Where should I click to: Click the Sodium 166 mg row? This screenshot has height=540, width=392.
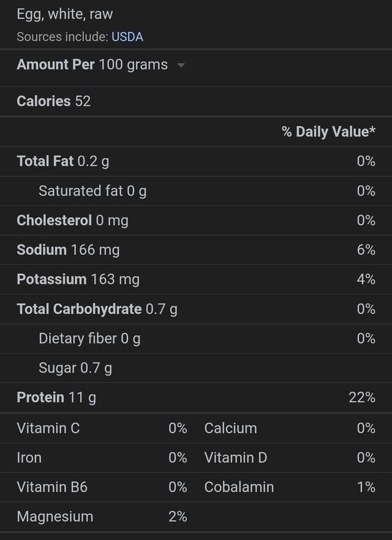coord(196,250)
